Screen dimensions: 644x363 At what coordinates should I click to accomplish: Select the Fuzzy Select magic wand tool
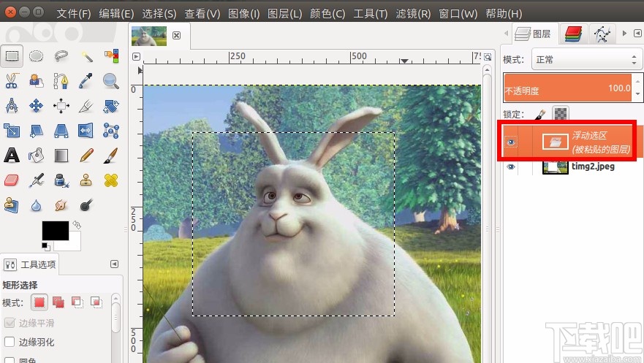click(86, 56)
